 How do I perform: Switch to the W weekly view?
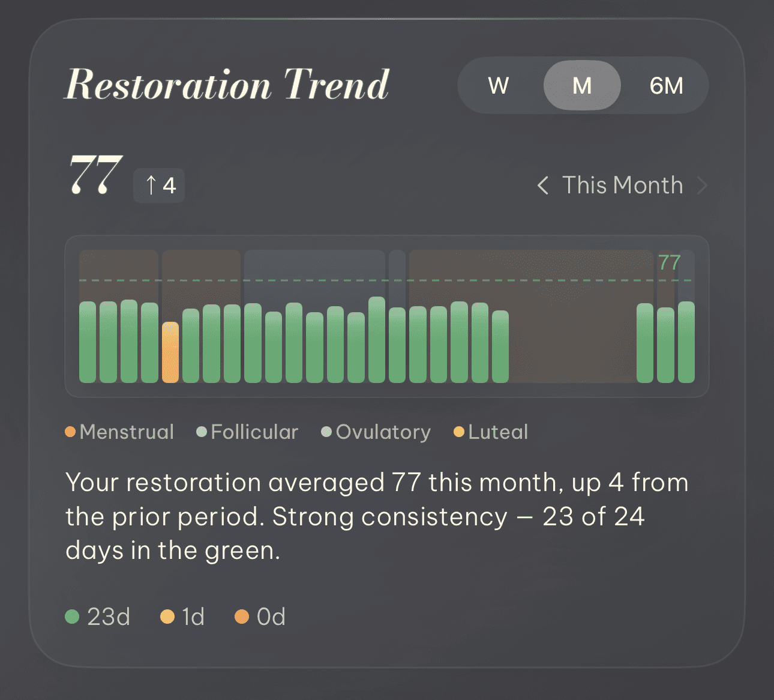coord(497,86)
